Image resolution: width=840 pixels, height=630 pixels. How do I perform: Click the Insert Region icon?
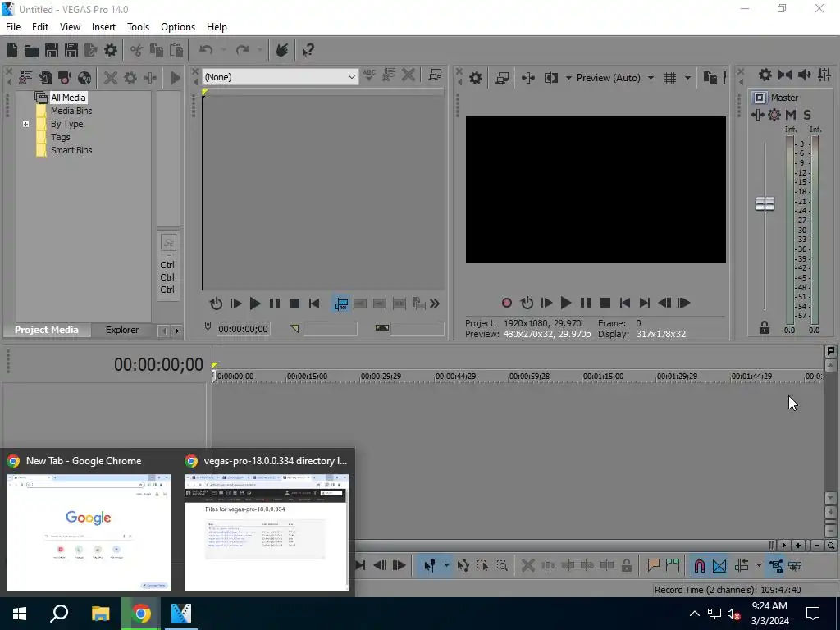[673, 566]
